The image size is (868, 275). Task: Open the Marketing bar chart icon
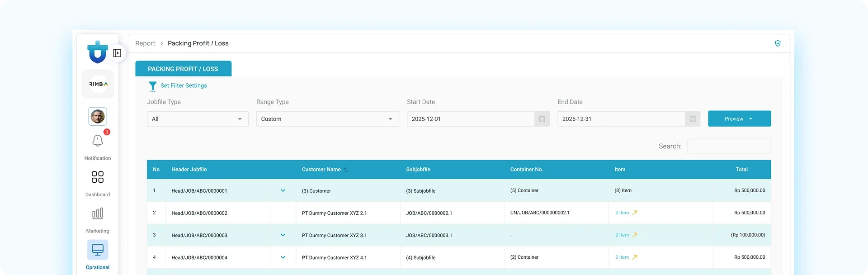click(x=98, y=213)
